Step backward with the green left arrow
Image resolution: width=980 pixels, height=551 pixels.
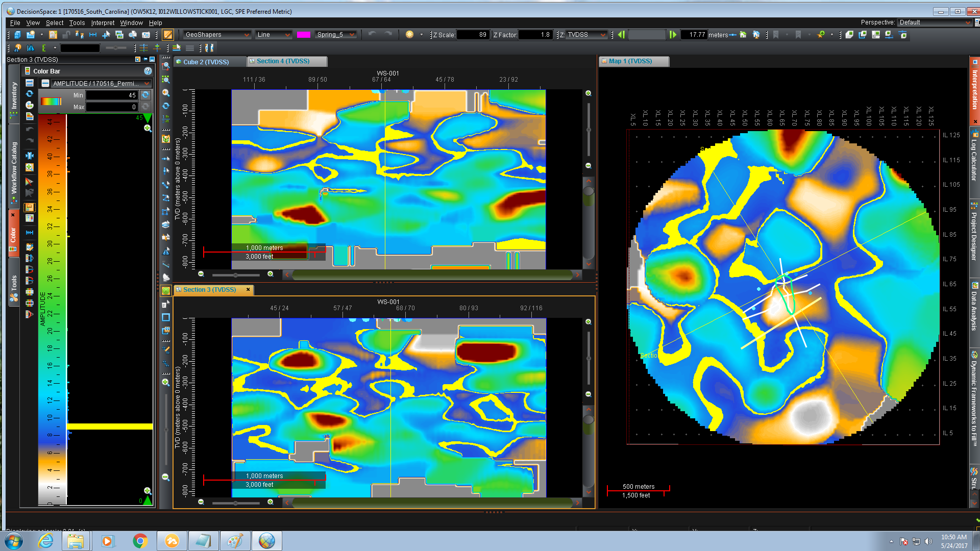(x=621, y=35)
